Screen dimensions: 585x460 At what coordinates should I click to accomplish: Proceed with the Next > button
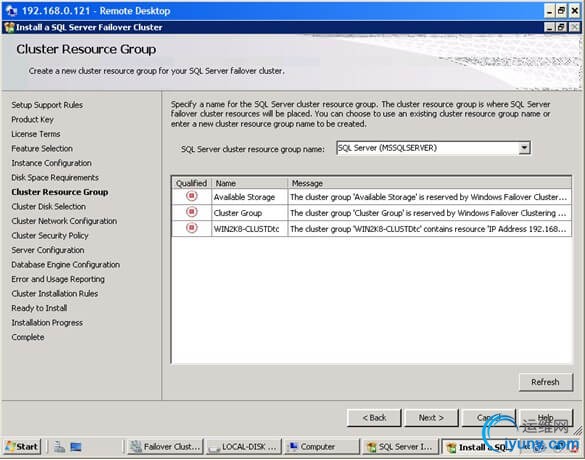click(431, 417)
